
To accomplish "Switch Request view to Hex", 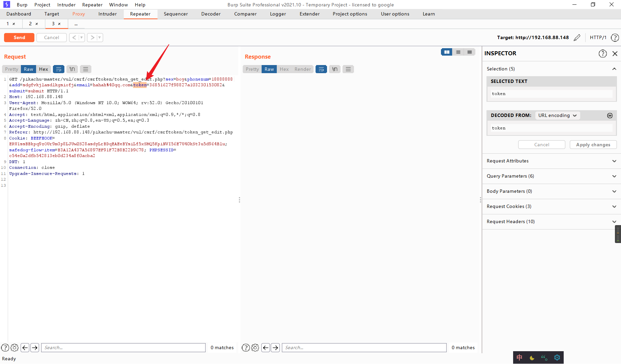I will pyautogui.click(x=43, y=69).
